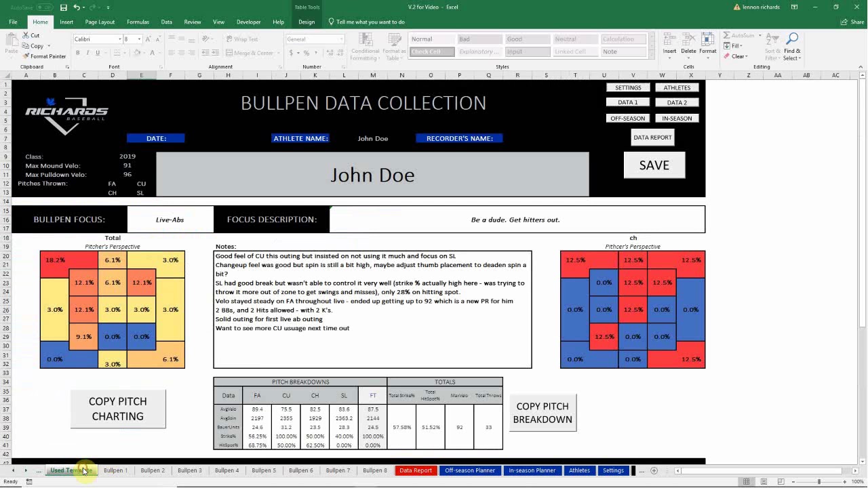
Task: Click the zoom slider in status bar
Action: (818, 482)
